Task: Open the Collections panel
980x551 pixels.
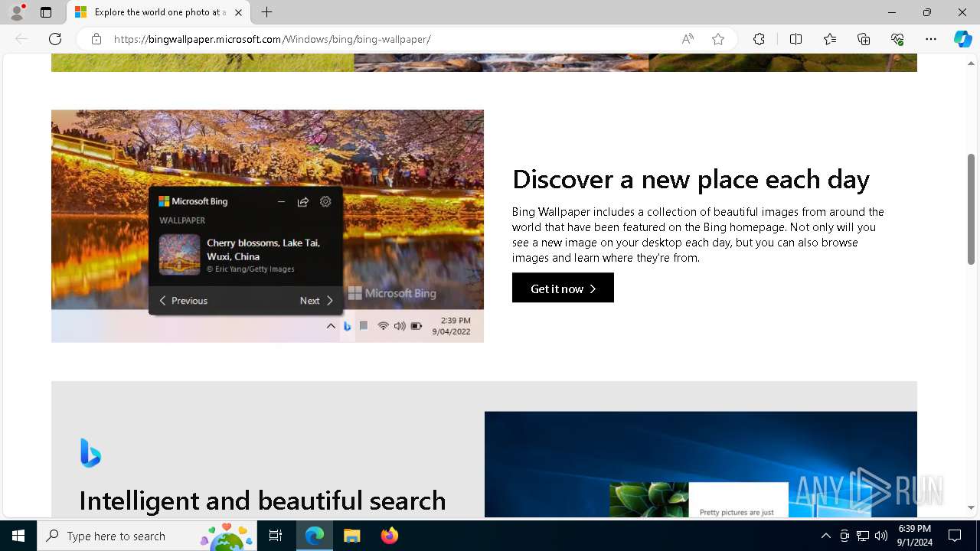Action: point(864,39)
